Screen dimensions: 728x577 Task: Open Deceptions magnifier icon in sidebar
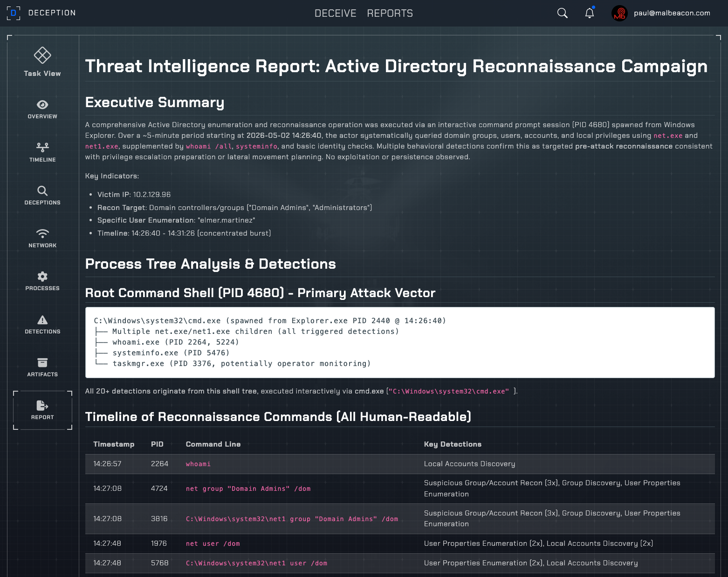point(42,190)
